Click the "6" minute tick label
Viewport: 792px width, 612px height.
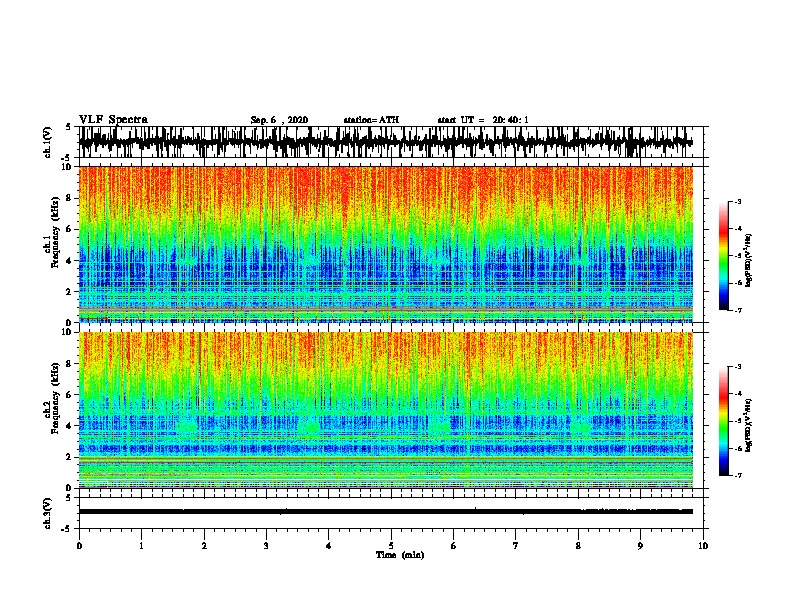coord(454,546)
